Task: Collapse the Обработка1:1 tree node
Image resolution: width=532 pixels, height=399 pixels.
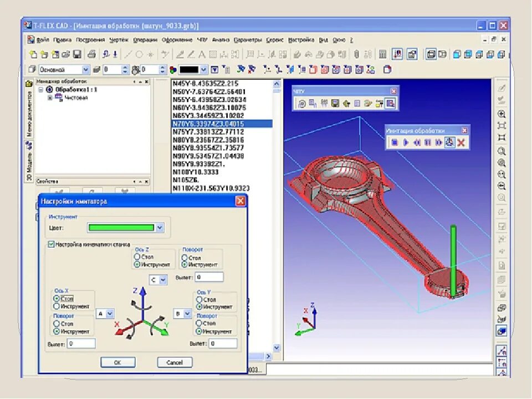Action: [x=40, y=90]
